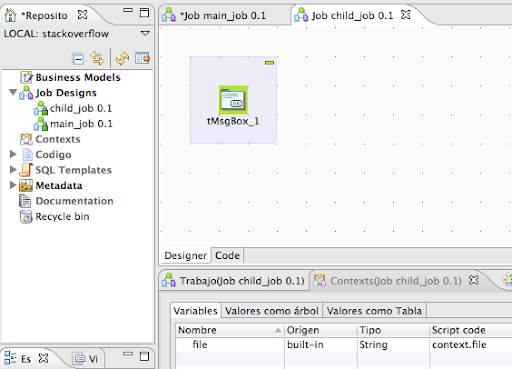The width and height of the screenshot is (512, 369).
Task: Click the SQL Templates scroll icon
Action: [26, 170]
